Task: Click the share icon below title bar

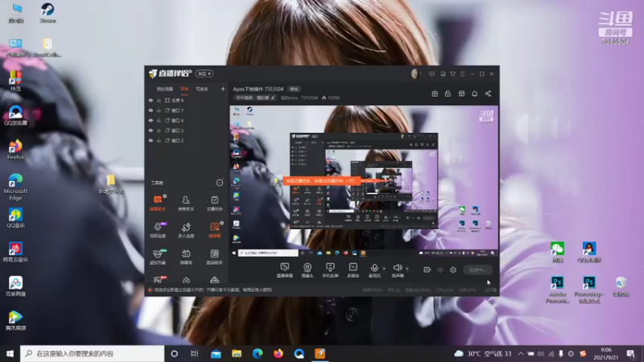Action: tap(488, 93)
